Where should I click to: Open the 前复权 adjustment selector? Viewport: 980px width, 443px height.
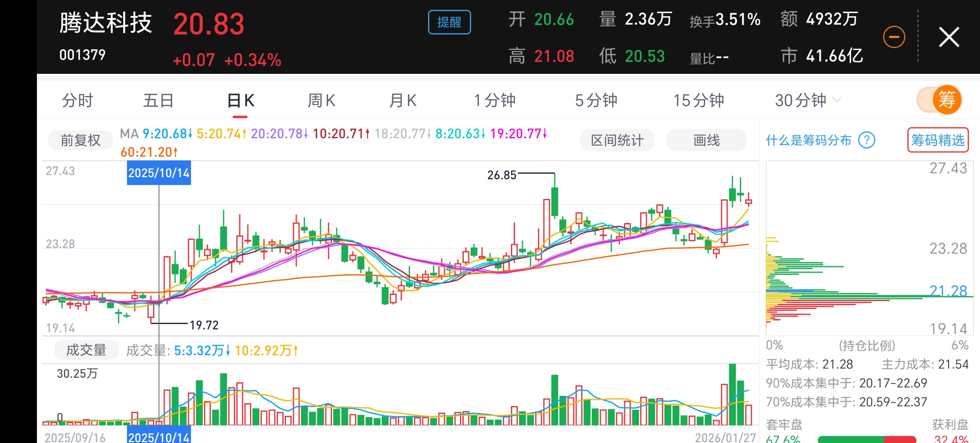[x=80, y=140]
